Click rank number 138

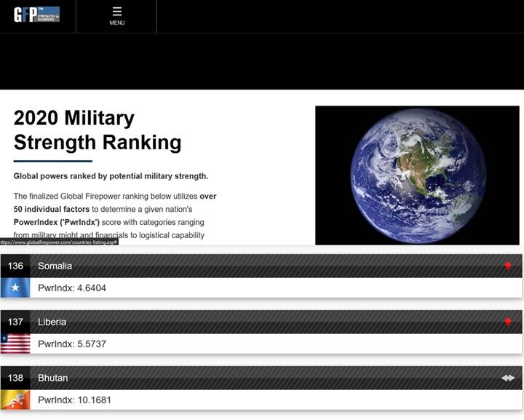coord(15,378)
